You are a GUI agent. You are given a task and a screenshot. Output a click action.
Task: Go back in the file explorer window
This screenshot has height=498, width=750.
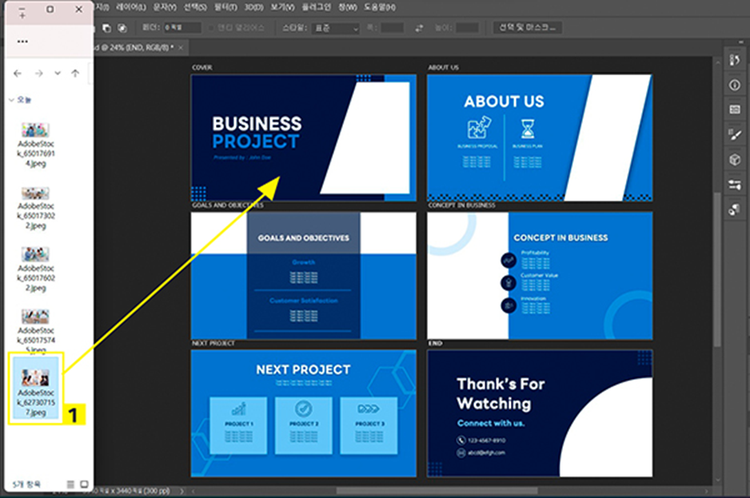point(18,73)
